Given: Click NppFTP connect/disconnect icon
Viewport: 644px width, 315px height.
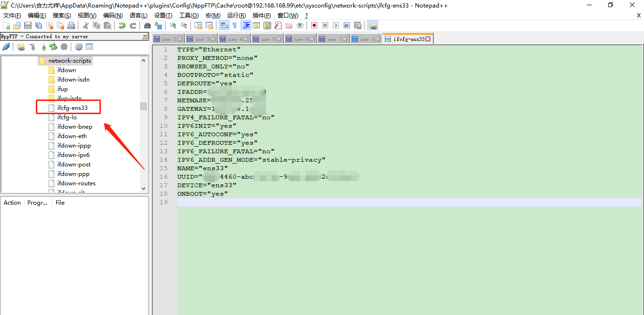Looking at the screenshot, I should (6, 47).
